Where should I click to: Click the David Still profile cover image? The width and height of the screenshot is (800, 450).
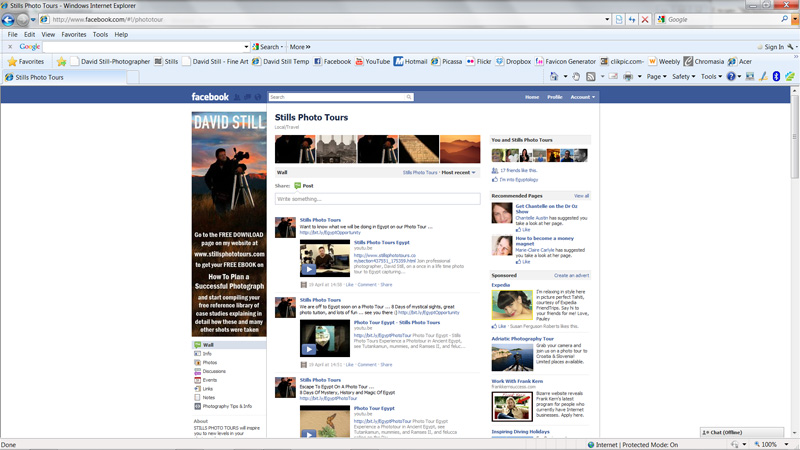pos(229,224)
